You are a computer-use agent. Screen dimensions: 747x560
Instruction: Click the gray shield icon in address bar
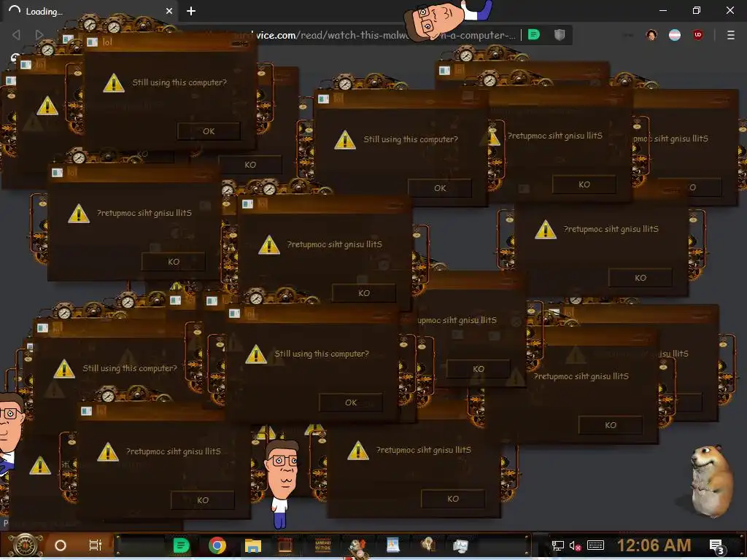coord(560,34)
